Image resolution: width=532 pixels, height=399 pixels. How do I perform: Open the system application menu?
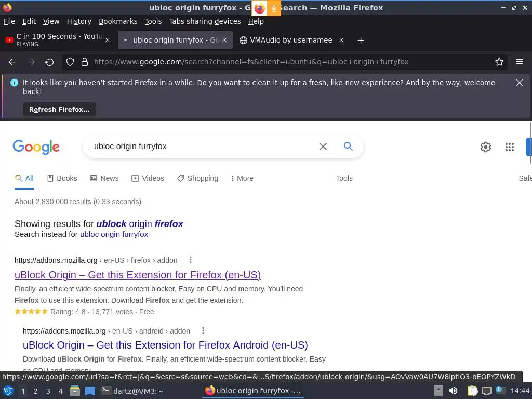[8, 391]
